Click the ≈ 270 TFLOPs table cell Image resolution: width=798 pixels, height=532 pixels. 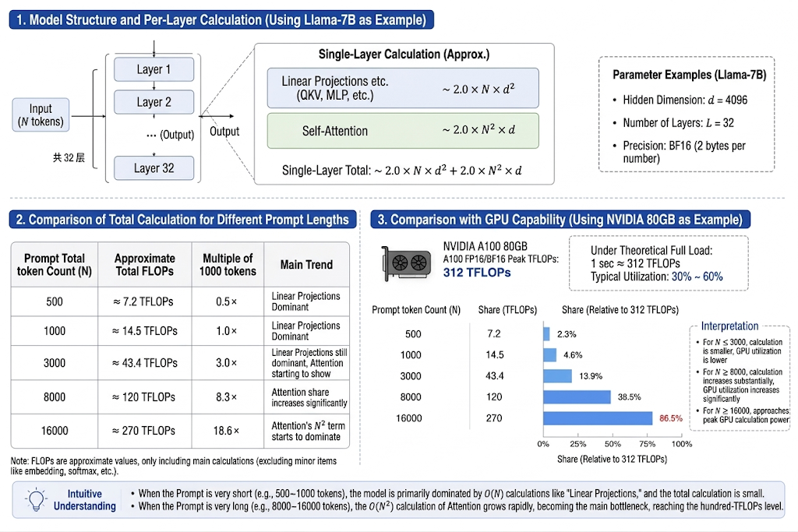coord(144,431)
